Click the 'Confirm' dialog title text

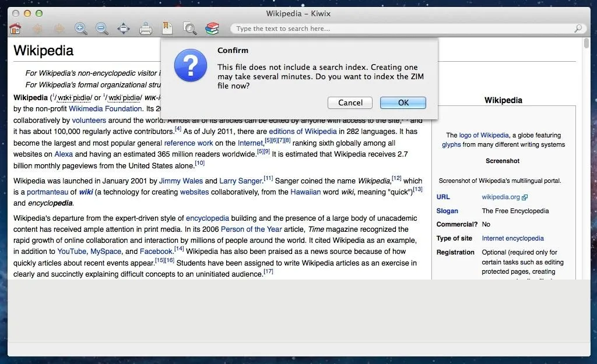[x=233, y=51]
